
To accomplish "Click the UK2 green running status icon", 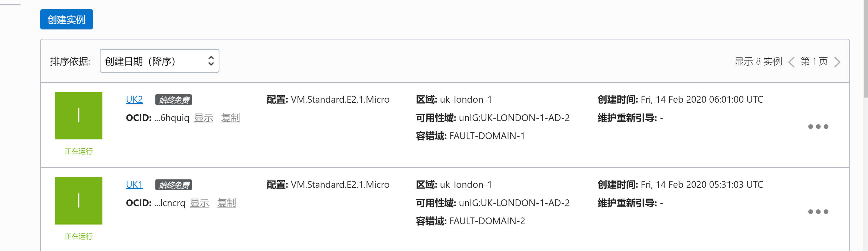I will [x=79, y=116].
